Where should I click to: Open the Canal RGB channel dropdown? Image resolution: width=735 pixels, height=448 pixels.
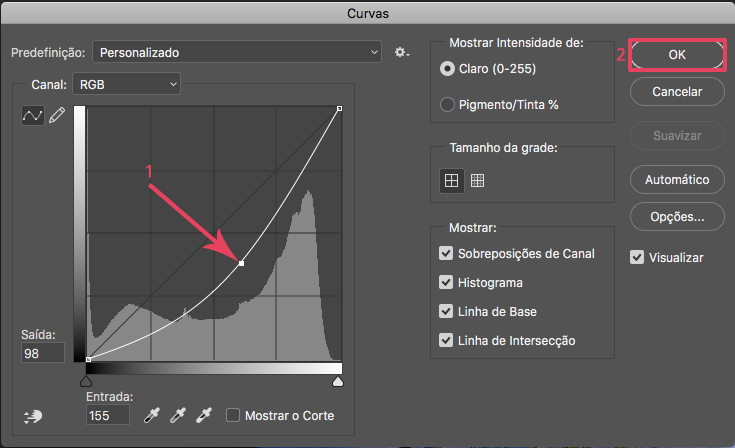(127, 84)
